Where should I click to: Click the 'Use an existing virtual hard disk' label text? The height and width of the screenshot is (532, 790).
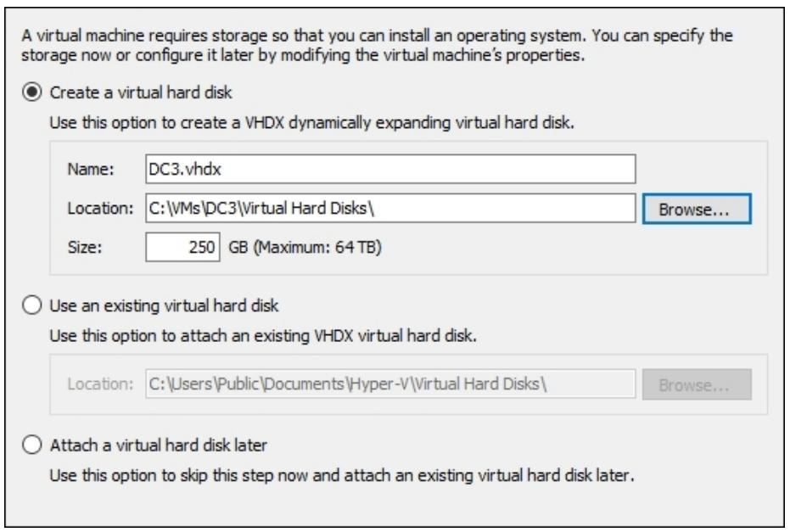[x=164, y=305]
